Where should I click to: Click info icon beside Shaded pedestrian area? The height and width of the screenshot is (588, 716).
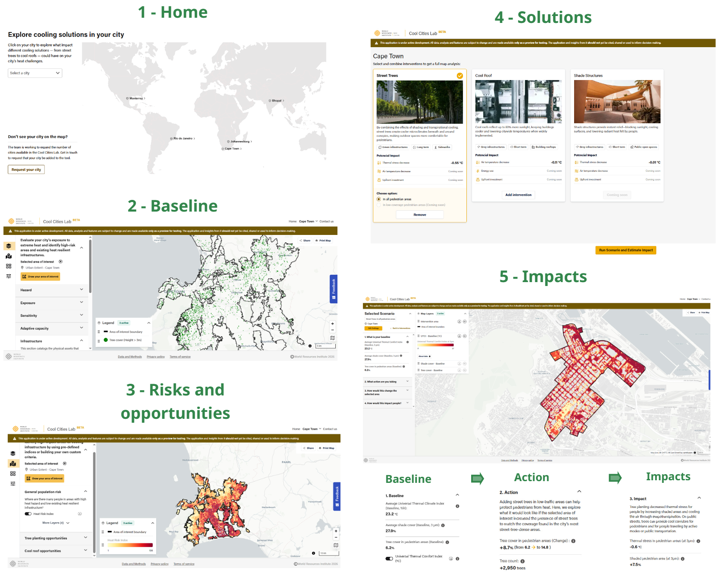click(x=683, y=559)
